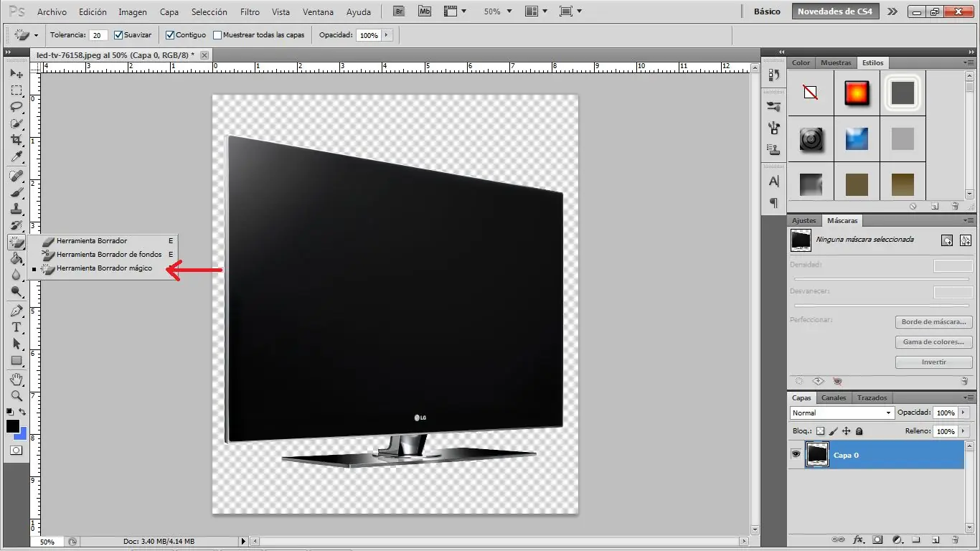Select the Zoom tool in toolbox
The image size is (980, 551).
point(16,395)
